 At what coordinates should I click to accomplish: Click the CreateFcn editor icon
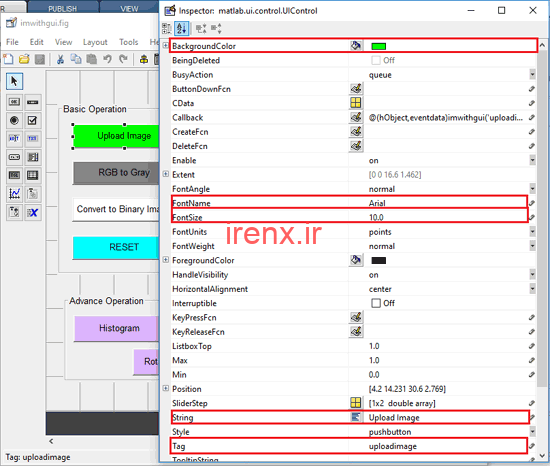click(356, 131)
